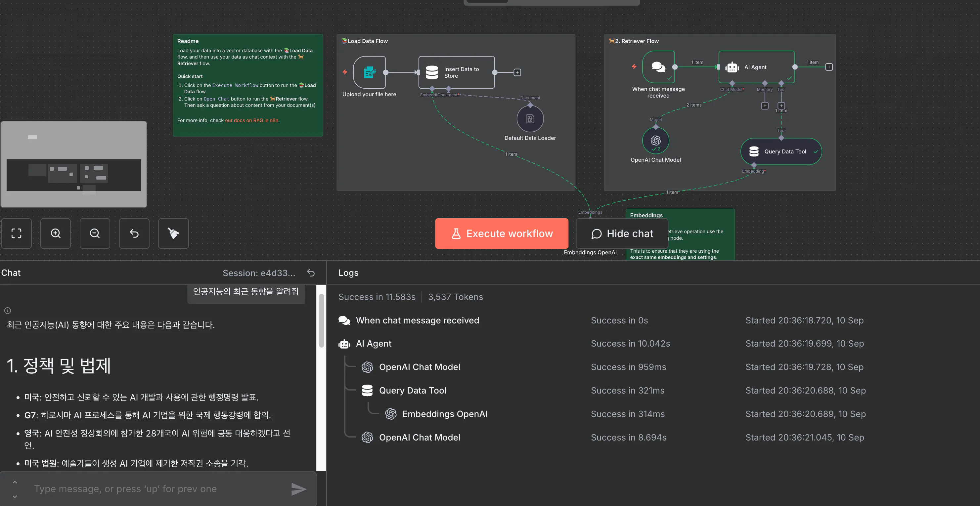Image resolution: width=980 pixels, height=506 pixels.
Task: Add node to AI Agent Memory input
Action: pyautogui.click(x=765, y=106)
